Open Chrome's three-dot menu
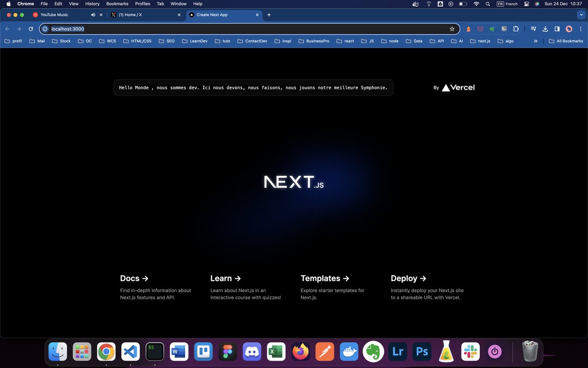This screenshot has height=368, width=588. click(x=581, y=29)
